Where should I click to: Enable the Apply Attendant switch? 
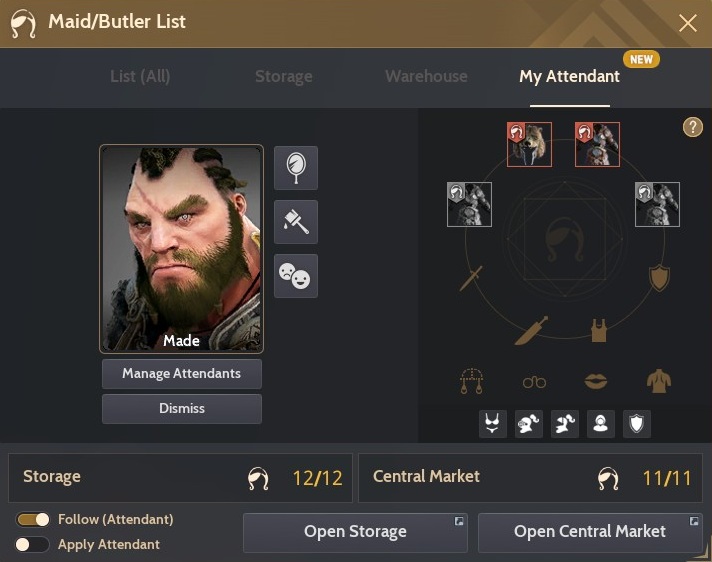point(33,544)
